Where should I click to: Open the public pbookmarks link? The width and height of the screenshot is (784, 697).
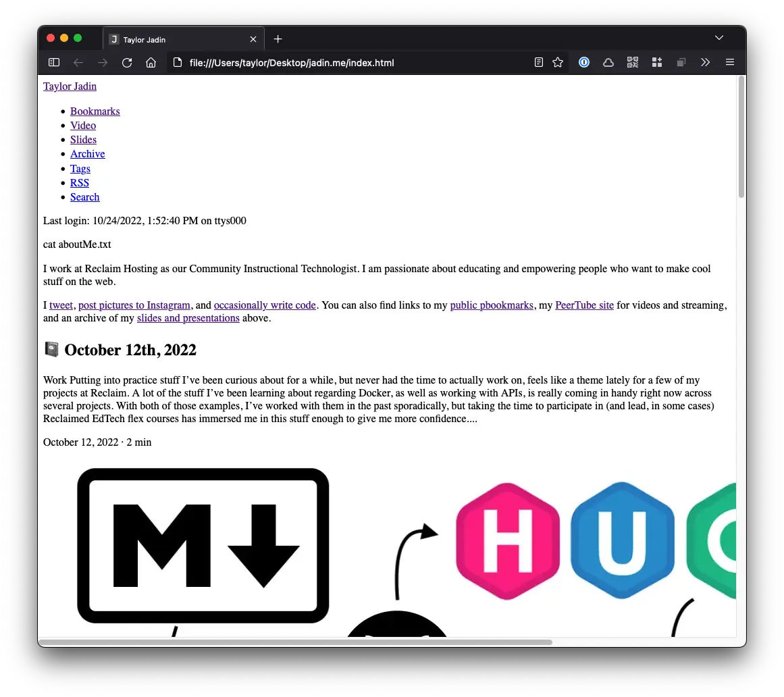click(492, 305)
